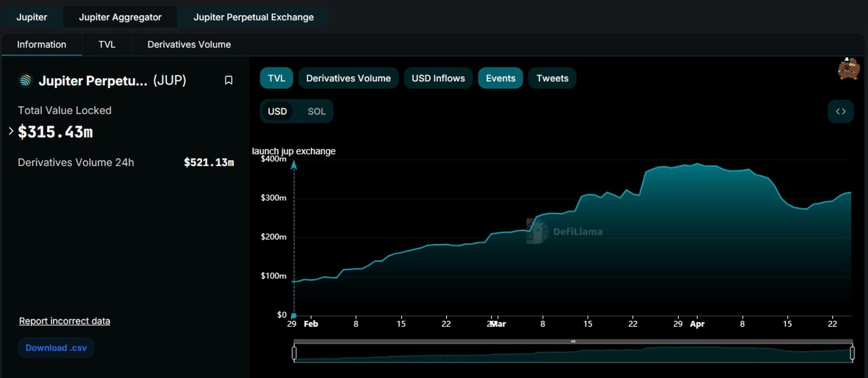Click the $300m y-axis label

[273, 198]
